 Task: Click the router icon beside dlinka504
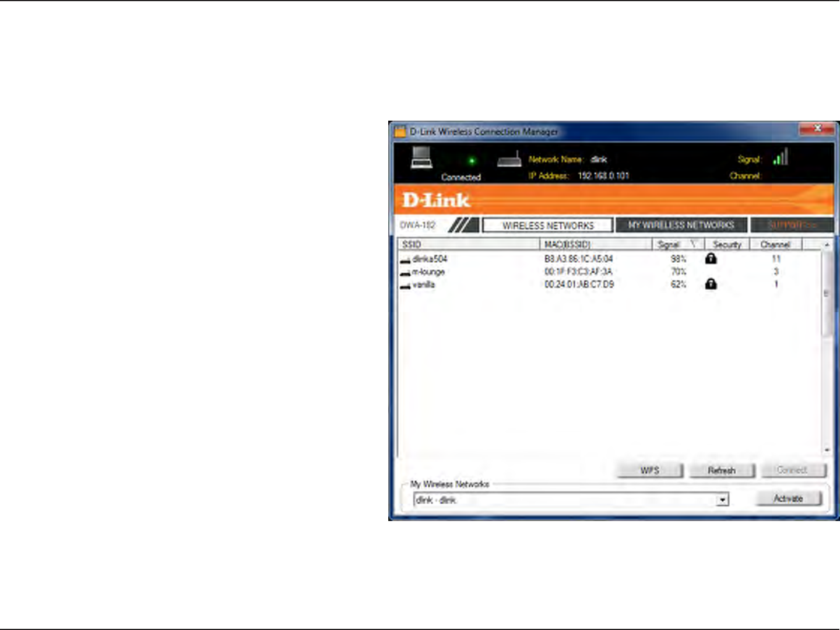click(x=405, y=259)
